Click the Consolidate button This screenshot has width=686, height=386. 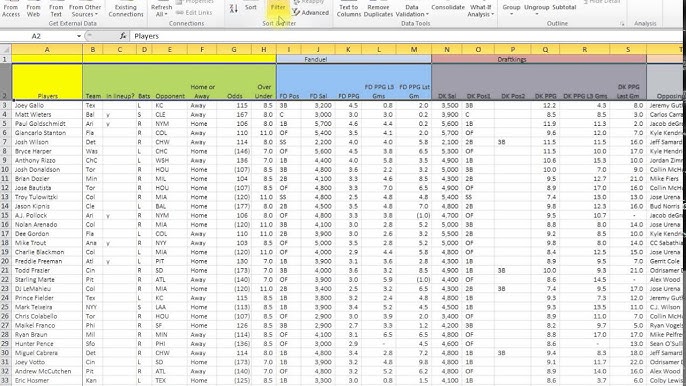[x=448, y=7]
